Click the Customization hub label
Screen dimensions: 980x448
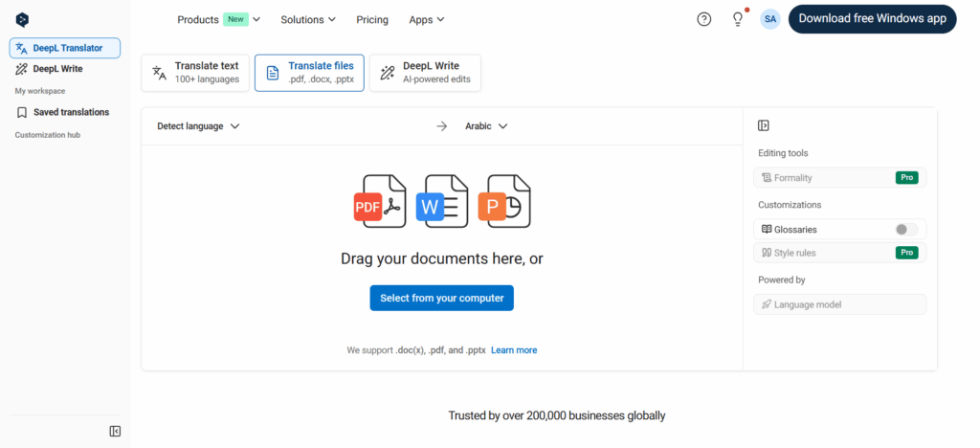[48, 135]
